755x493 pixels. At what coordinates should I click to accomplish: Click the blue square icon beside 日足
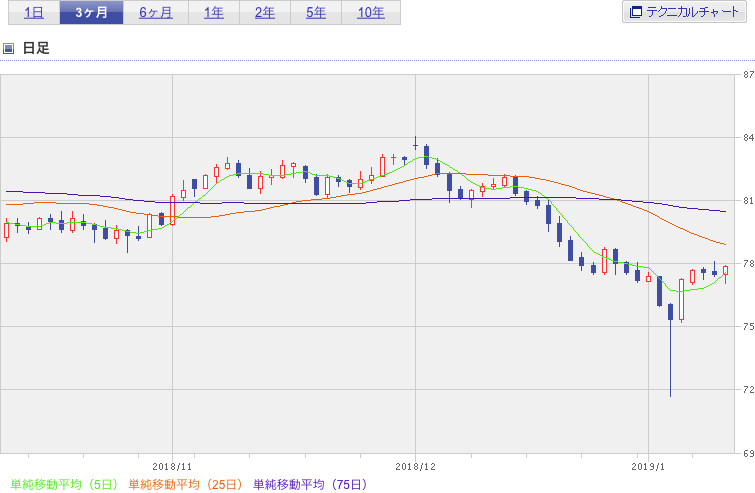point(8,48)
